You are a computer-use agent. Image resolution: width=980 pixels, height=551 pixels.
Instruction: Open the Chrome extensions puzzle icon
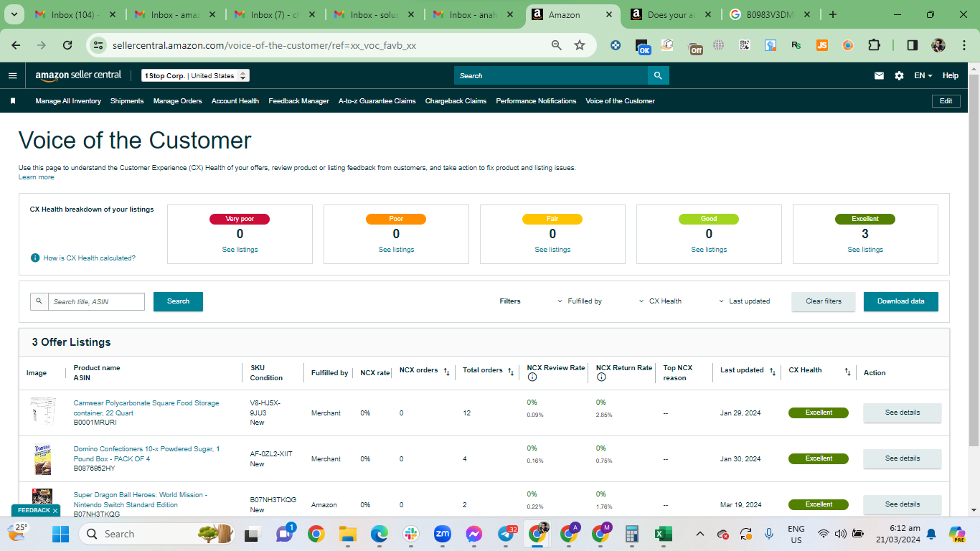coord(874,45)
